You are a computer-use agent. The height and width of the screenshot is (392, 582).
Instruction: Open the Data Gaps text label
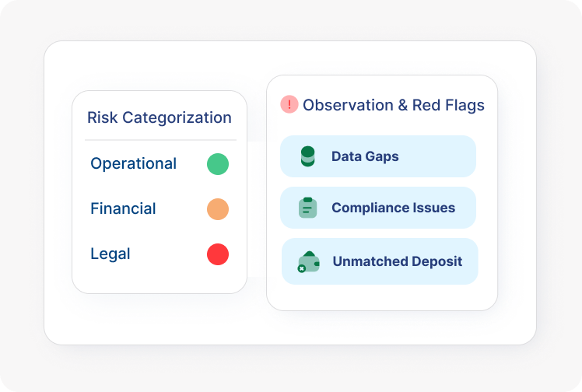click(x=365, y=156)
